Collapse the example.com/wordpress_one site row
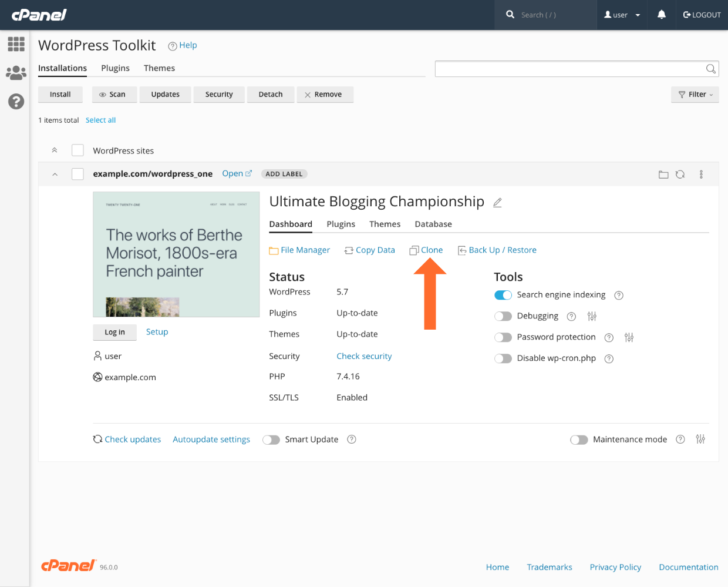Screen dimensions: 728x587 pyautogui.click(x=55, y=174)
